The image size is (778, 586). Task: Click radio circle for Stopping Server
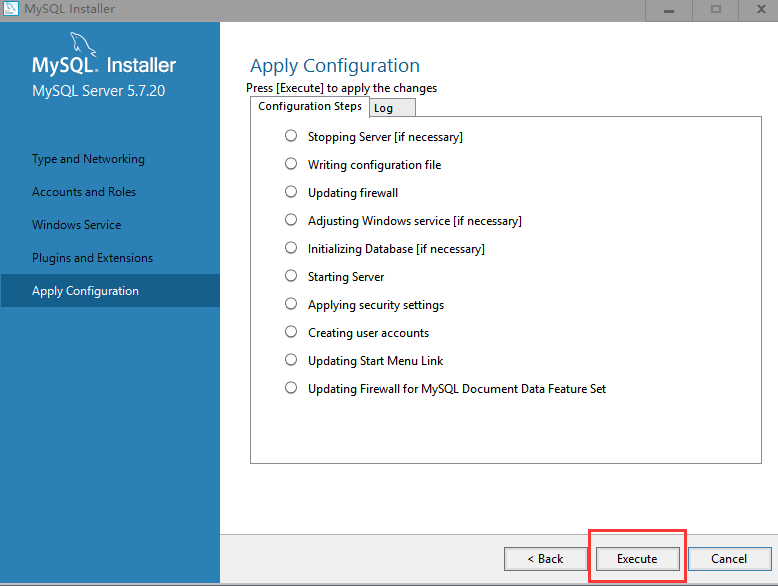[291, 136]
